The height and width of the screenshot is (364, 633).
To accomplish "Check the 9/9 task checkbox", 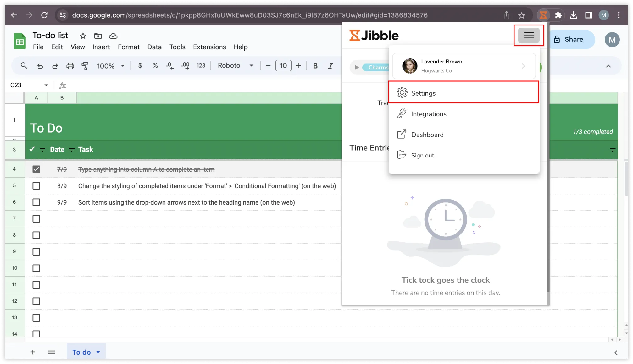I will [x=36, y=202].
